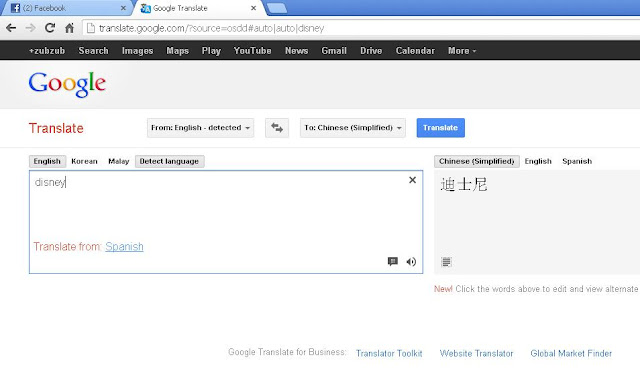Click the Spanish translate-from suggestion link
The width and height of the screenshot is (640, 384).
[x=124, y=246]
